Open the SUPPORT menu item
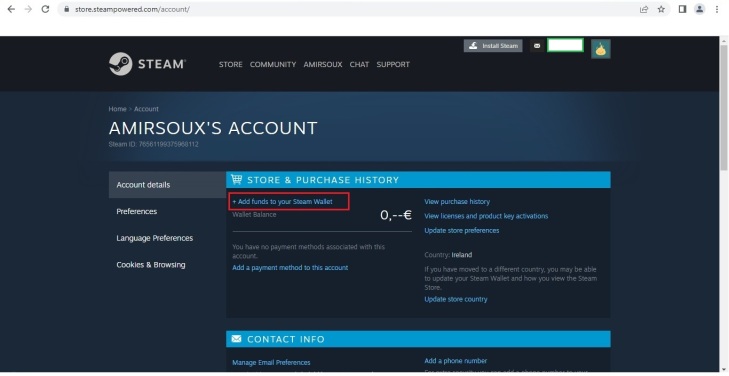 (x=393, y=65)
